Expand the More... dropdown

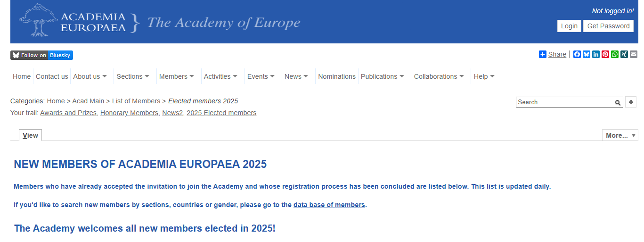pyautogui.click(x=620, y=135)
